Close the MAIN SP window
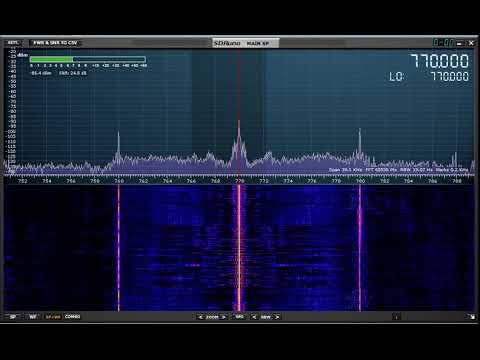The image size is (480, 360). 471,43
